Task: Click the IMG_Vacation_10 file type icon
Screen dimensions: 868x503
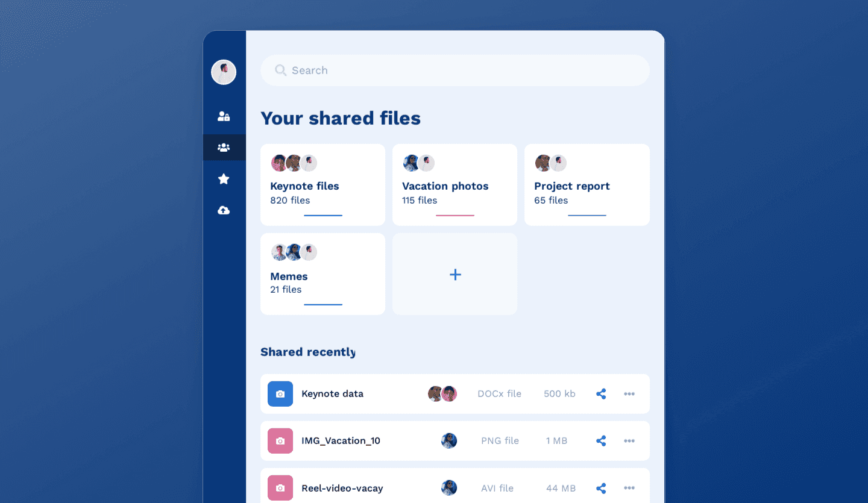Action: tap(280, 441)
